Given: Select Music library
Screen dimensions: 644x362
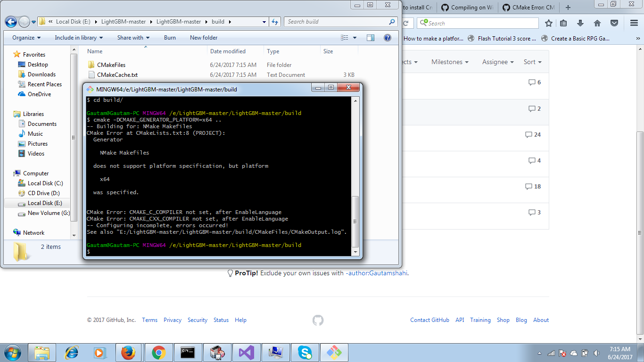Looking at the screenshot, I should click(x=35, y=134).
